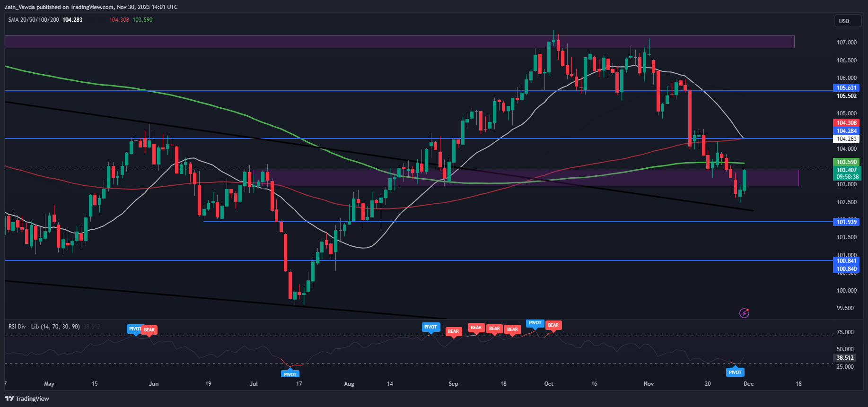Click the Jun label on time axis
This screenshot has width=868, height=407.
(x=154, y=384)
